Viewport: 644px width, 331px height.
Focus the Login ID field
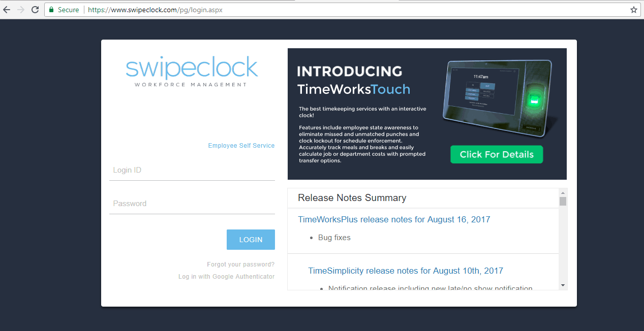pyautogui.click(x=192, y=171)
